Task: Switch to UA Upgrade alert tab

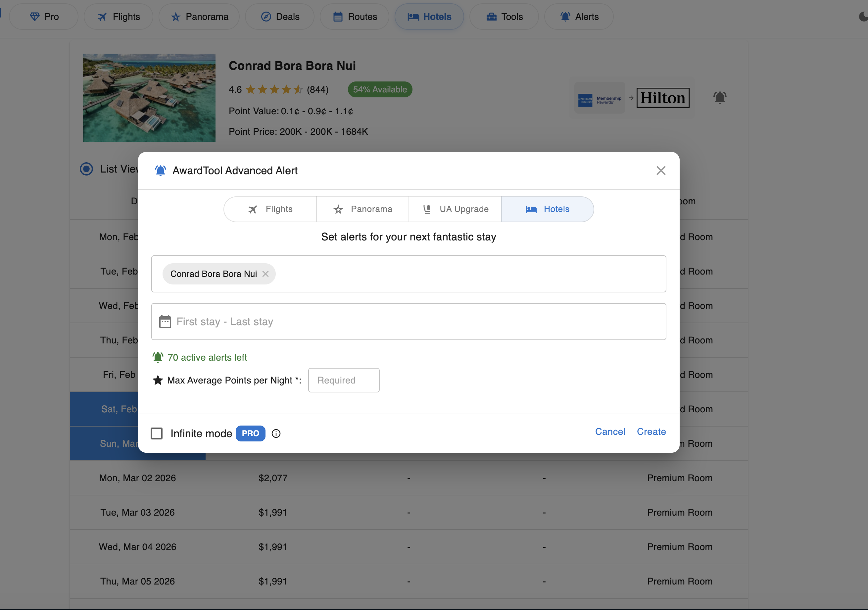Action: (455, 209)
